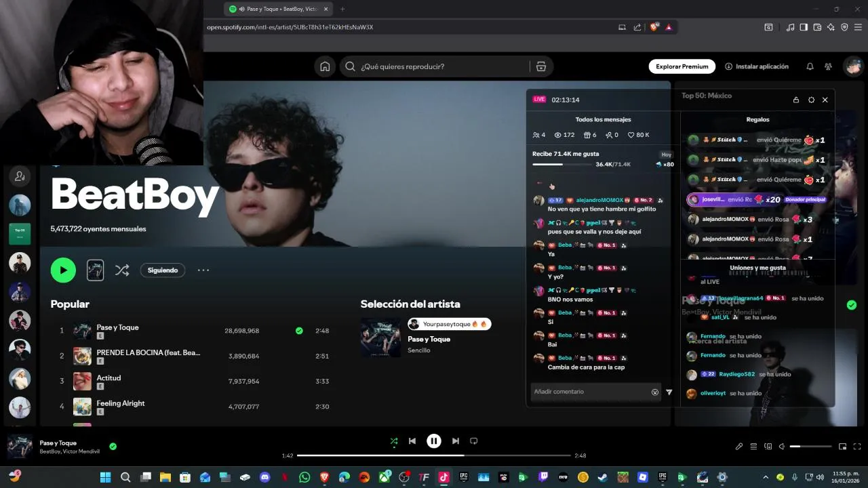This screenshot has height=488, width=868.
Task: Click Instalar aplicación link
Action: pyautogui.click(x=757, y=66)
